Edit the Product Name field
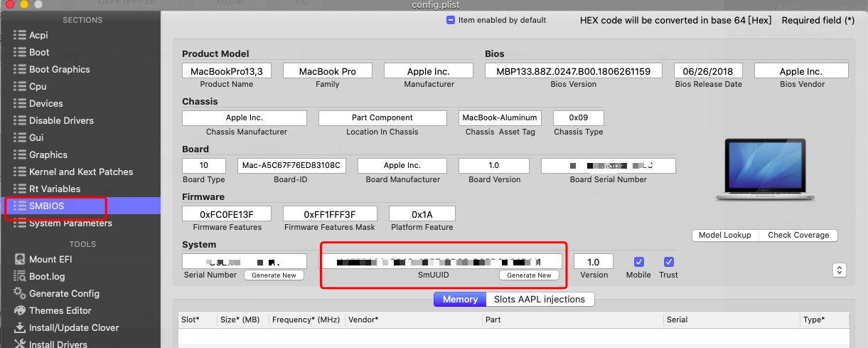The height and width of the screenshot is (348, 868). coord(227,71)
